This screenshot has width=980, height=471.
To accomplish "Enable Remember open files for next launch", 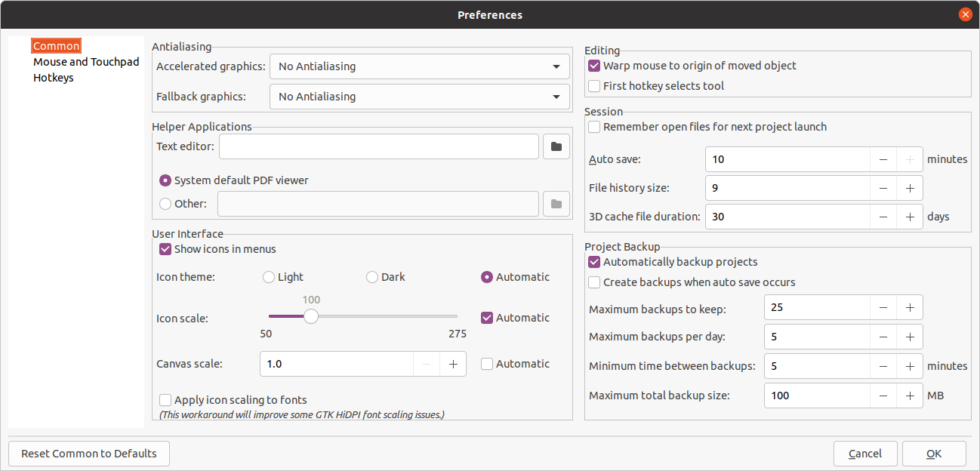I will tap(594, 127).
